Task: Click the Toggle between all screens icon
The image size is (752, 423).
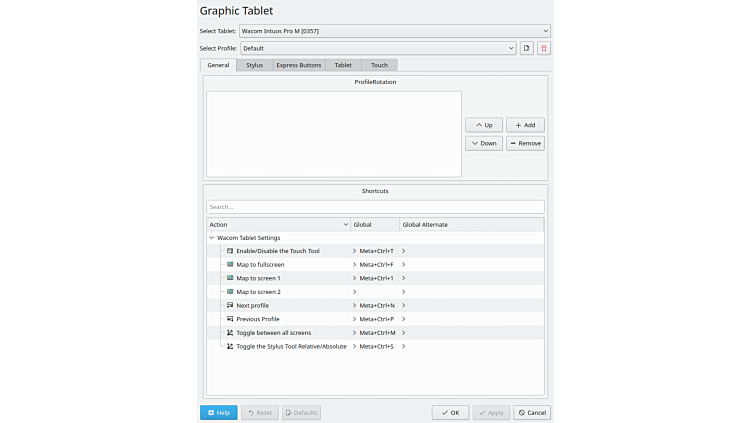Action: click(230, 332)
